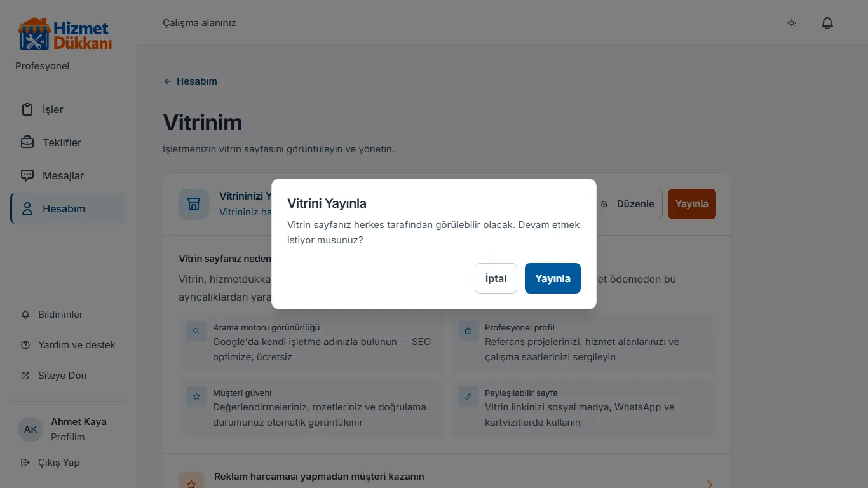
Task: Click the Siteye Dön external link icon
Action: pos(25,376)
